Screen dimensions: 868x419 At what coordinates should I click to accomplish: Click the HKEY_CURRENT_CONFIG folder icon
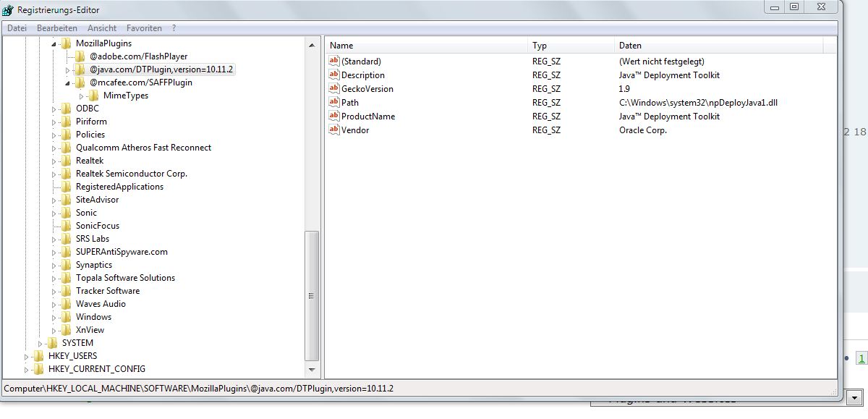click(39, 369)
